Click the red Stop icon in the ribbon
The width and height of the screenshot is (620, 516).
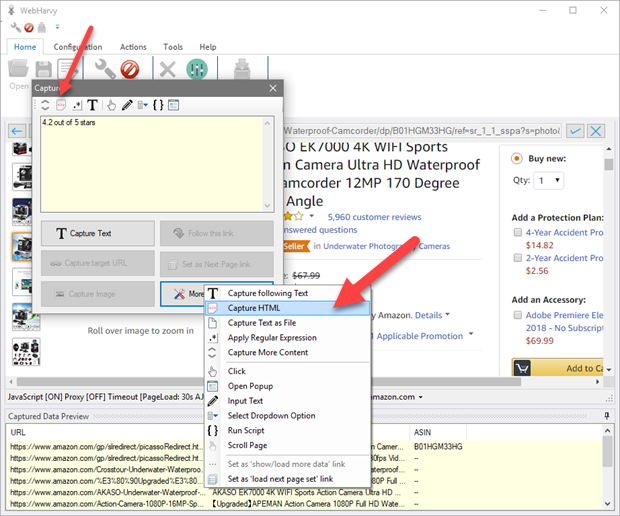click(x=130, y=69)
